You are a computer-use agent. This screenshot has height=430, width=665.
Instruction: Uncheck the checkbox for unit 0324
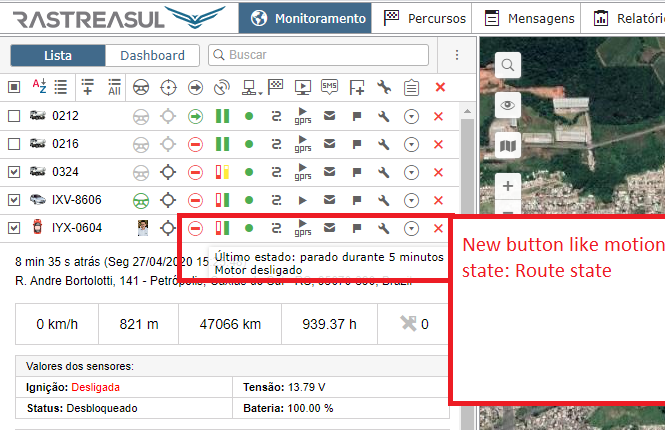click(x=14, y=172)
